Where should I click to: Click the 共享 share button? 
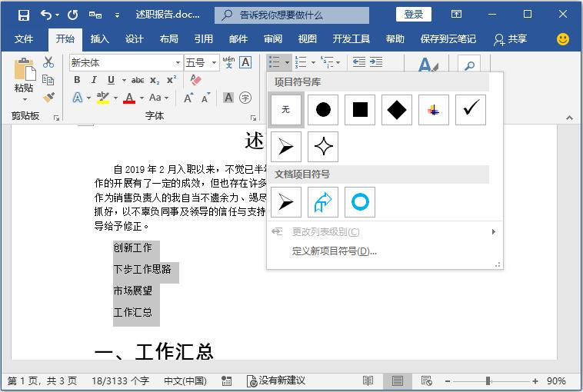pyautogui.click(x=510, y=39)
